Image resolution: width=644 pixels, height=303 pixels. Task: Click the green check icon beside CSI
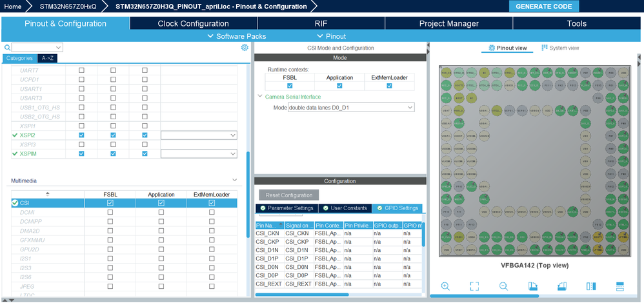click(15, 203)
